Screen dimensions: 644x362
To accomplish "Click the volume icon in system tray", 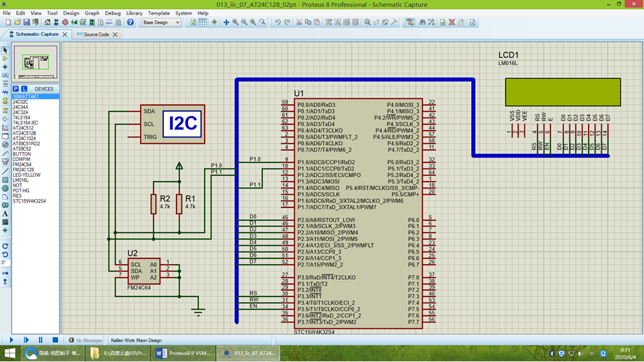I will pyautogui.click(x=580, y=354).
